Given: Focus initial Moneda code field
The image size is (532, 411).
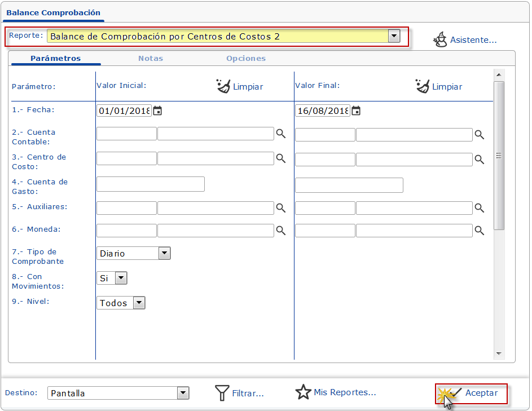Looking at the screenshot, I should pyautogui.click(x=126, y=231).
